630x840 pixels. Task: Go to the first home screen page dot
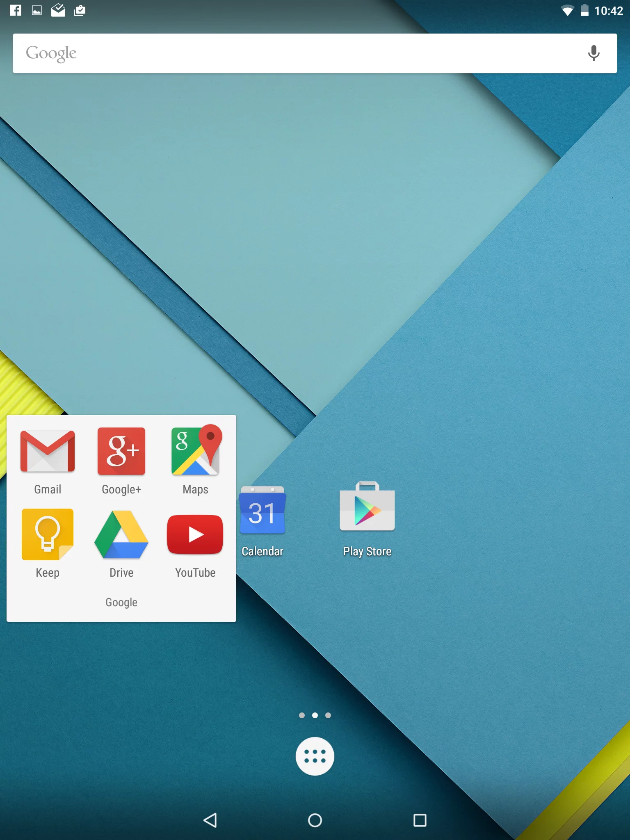[302, 715]
